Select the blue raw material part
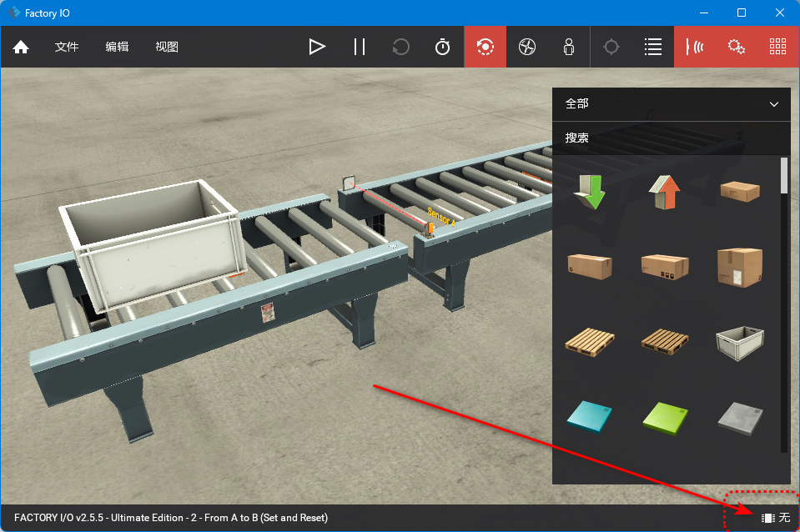The width and height of the screenshot is (800, 532). pyautogui.click(x=589, y=415)
